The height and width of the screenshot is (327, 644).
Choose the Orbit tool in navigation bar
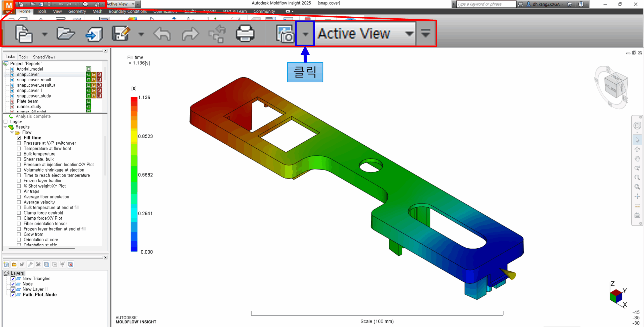[x=637, y=149]
